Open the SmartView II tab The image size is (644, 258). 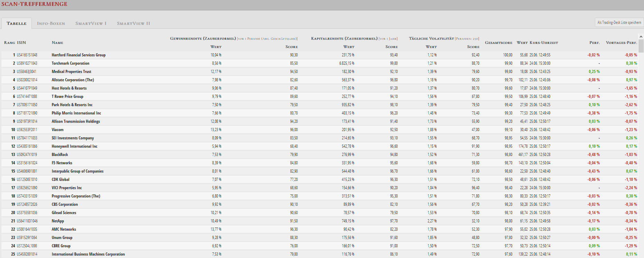click(x=133, y=24)
